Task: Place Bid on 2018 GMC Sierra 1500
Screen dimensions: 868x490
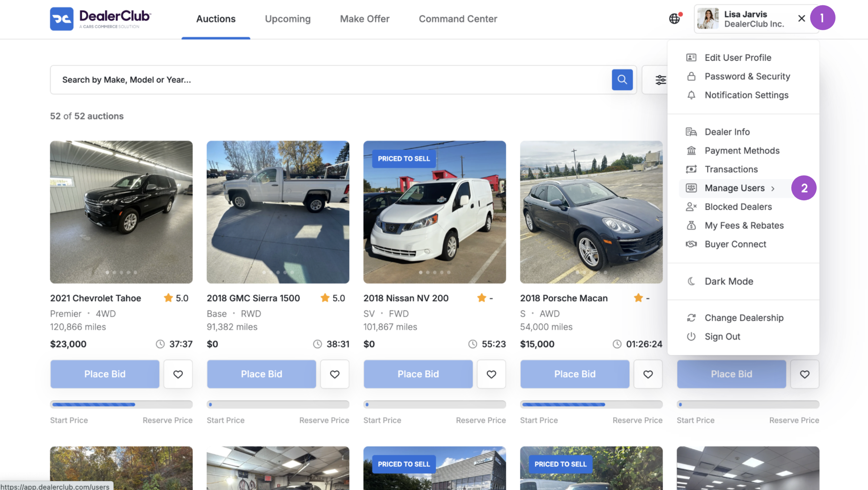Action: point(261,374)
